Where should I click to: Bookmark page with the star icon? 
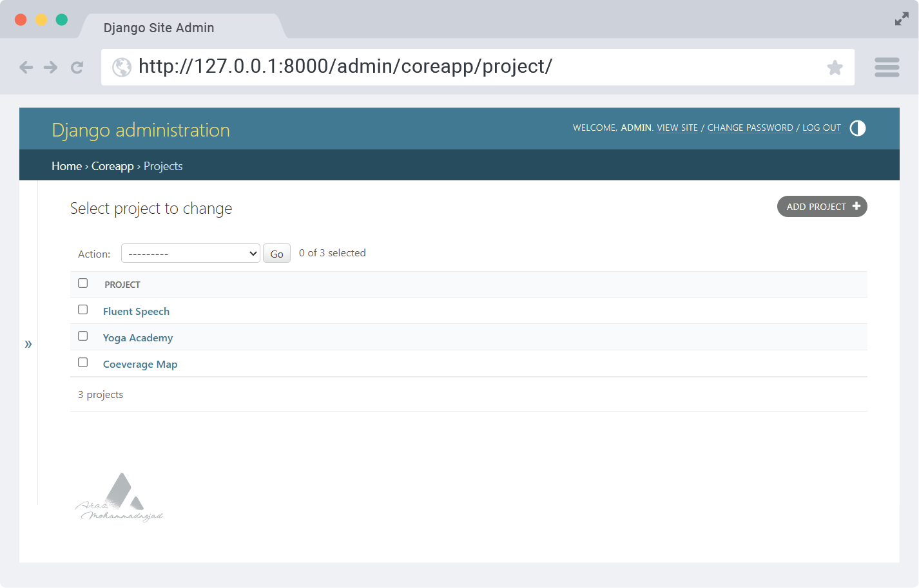click(835, 67)
